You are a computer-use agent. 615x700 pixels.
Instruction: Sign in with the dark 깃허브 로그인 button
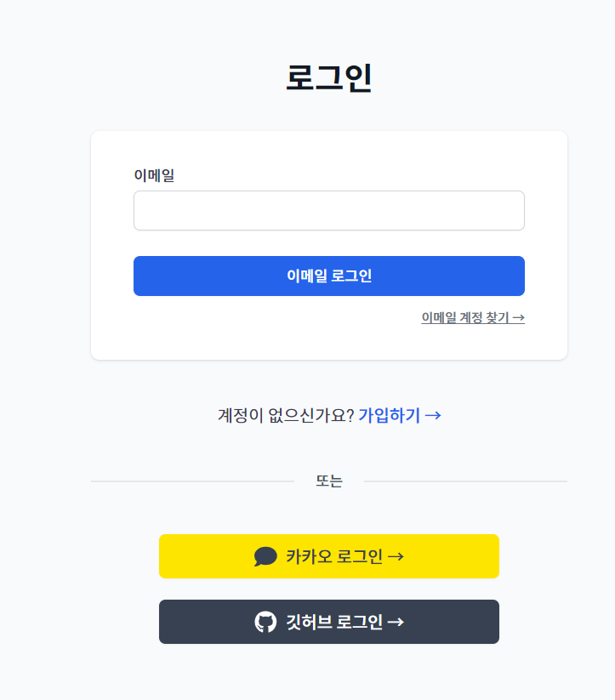pos(328,622)
